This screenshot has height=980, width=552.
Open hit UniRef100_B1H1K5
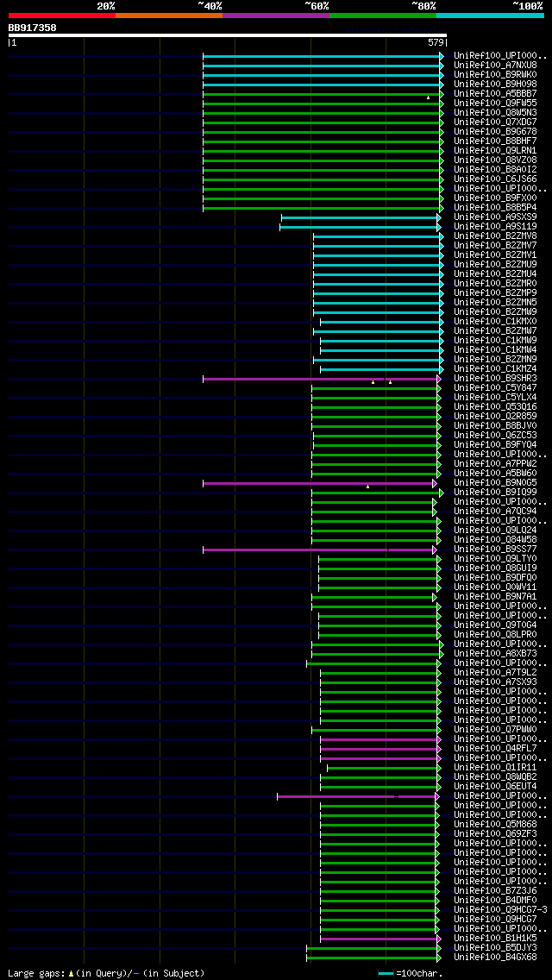click(495, 938)
